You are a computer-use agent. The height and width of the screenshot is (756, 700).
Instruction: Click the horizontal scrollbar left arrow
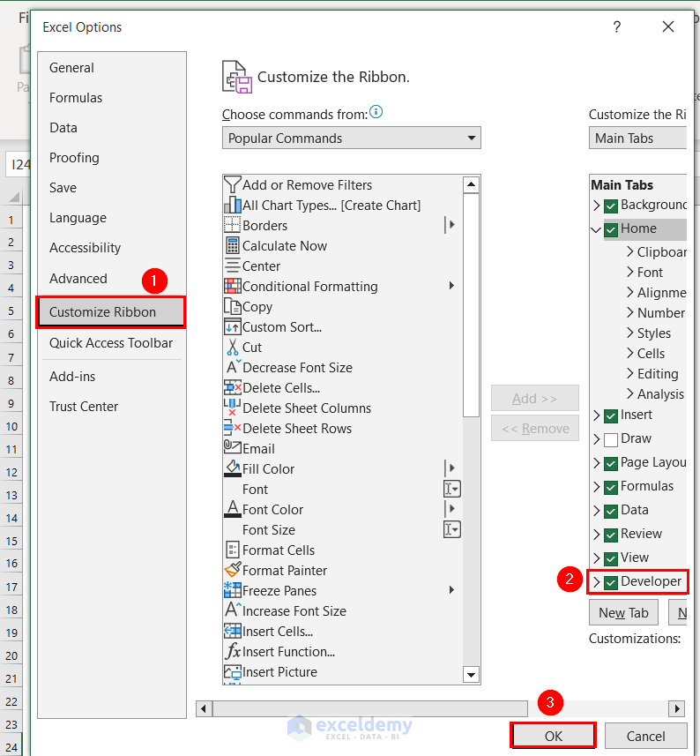tap(204, 708)
